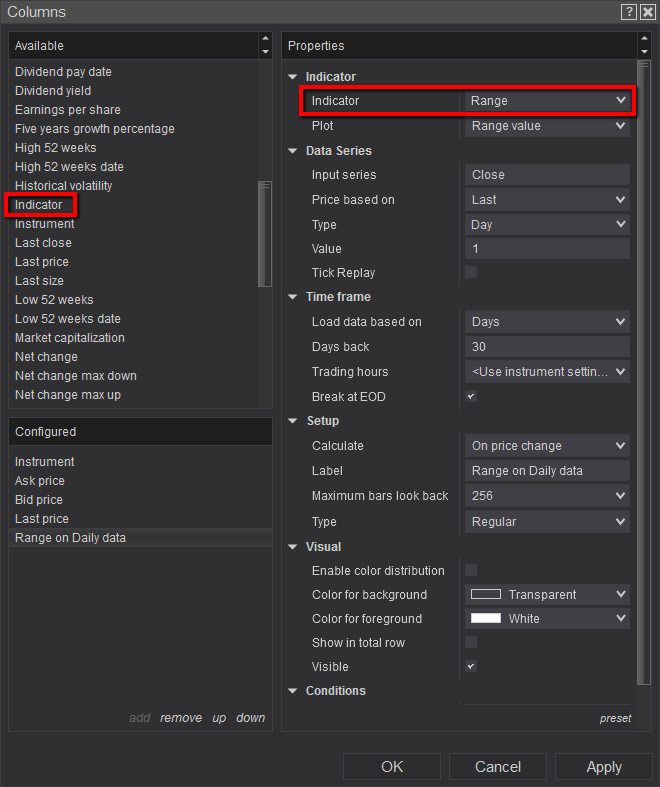660x787 pixels.
Task: Open Color for foreground White picker
Action: (547, 619)
